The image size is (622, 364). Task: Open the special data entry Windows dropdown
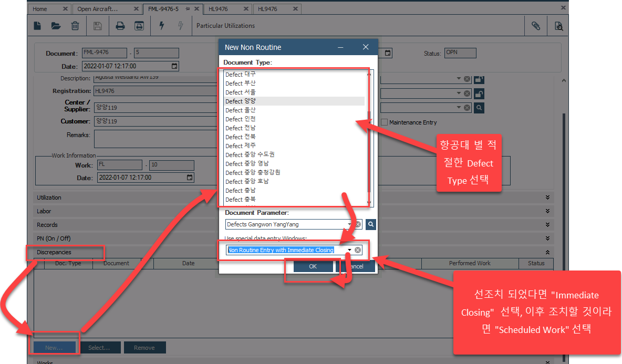coord(349,250)
